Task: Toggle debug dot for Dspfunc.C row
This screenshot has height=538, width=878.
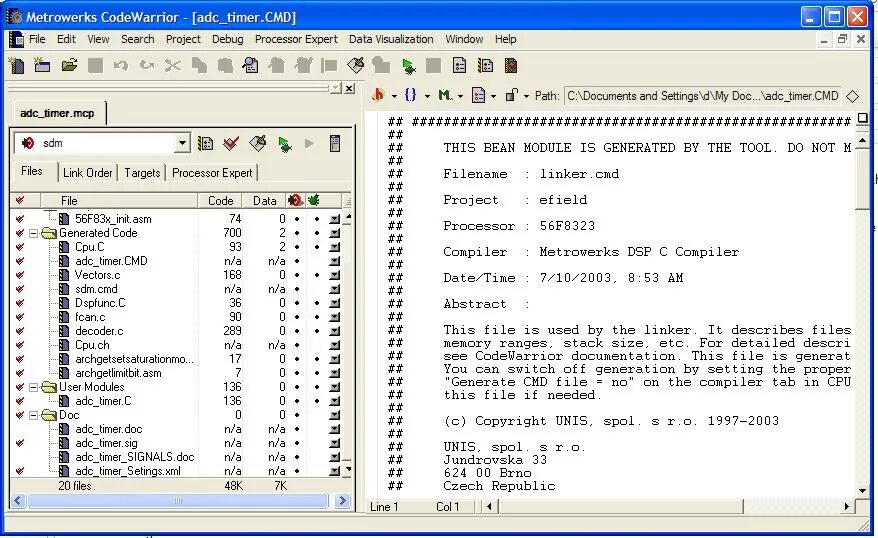Action: tap(317, 303)
